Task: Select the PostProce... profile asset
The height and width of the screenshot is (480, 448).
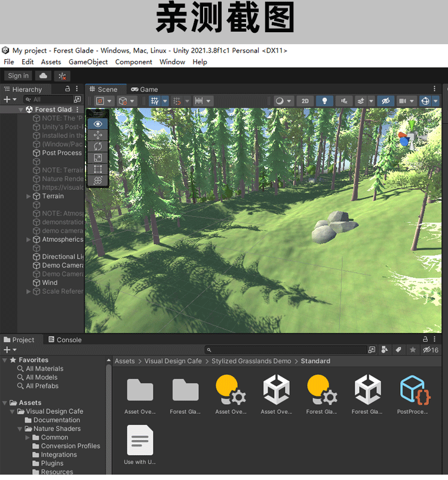Action: [x=413, y=395]
